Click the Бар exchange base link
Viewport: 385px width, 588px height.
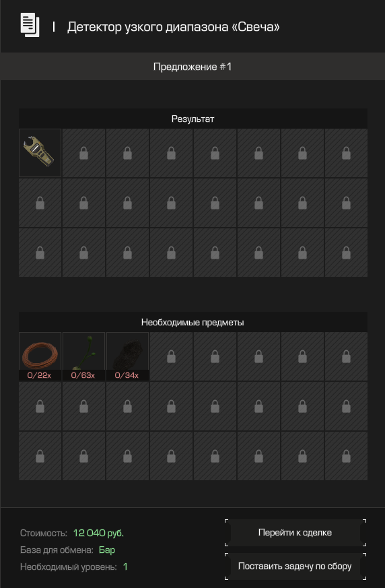[x=107, y=550]
